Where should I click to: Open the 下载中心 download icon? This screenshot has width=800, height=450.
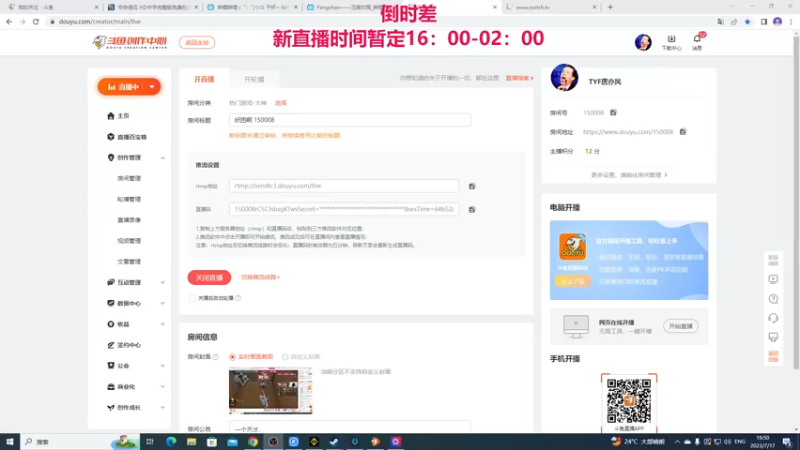tap(671, 42)
